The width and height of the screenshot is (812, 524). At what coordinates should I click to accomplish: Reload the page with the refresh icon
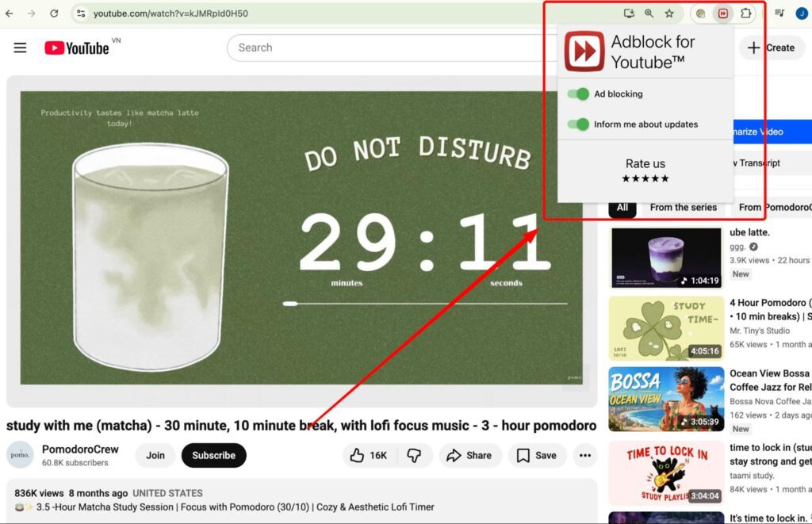pos(54,13)
